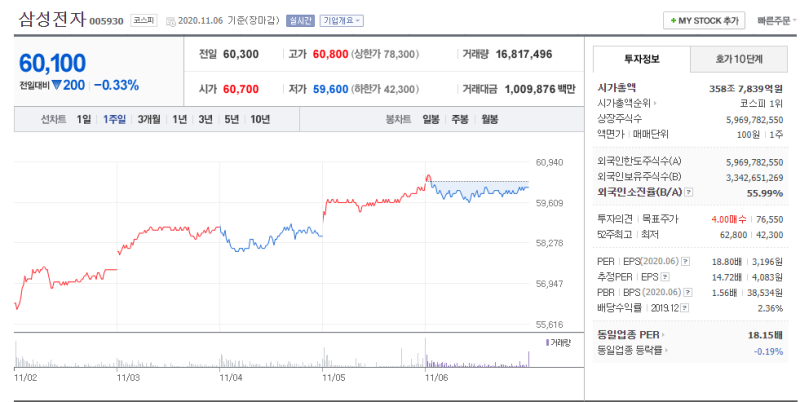Click the 목표주가 value 76,550
Viewport: 800px width, 402px height.
769,219
